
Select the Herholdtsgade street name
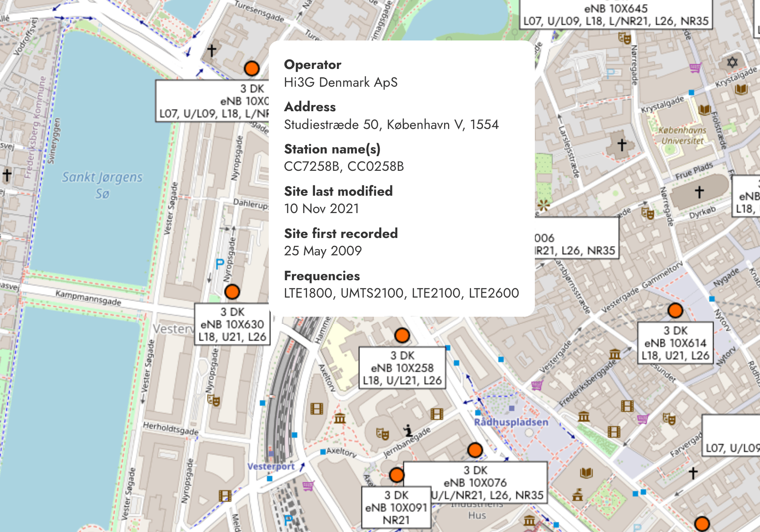[171, 428]
